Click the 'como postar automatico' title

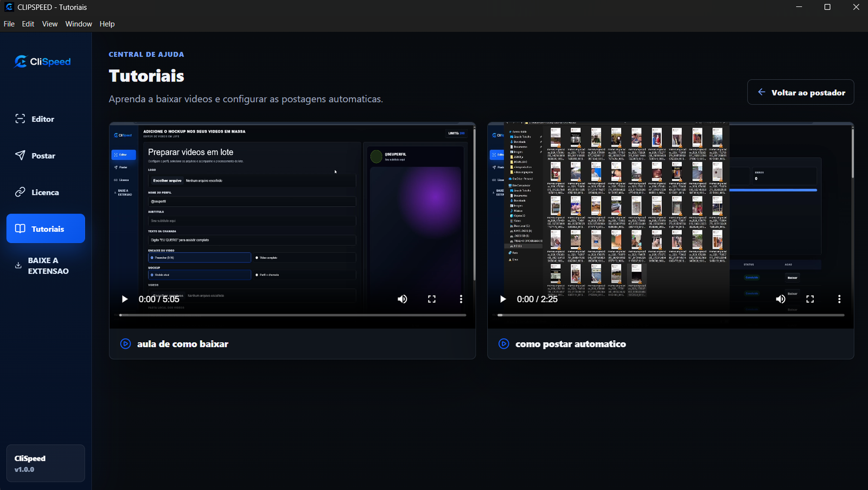[571, 344]
